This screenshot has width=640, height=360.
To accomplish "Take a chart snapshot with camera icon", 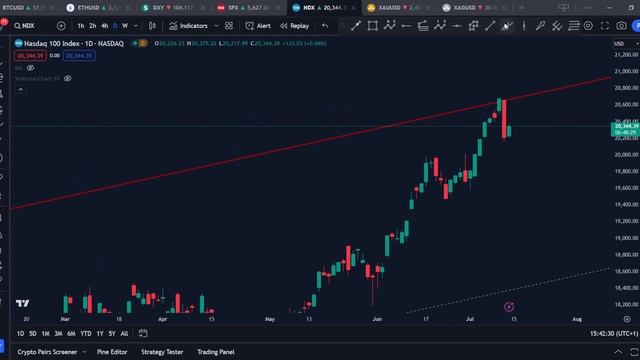I will [x=621, y=26].
